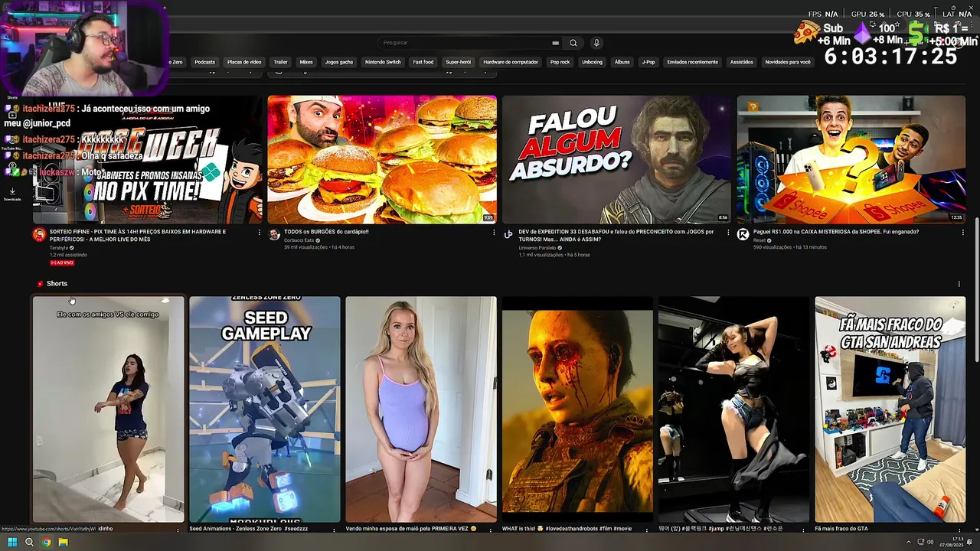
Task: Open the on-screen keyboard icon in search box
Action: [x=555, y=43]
